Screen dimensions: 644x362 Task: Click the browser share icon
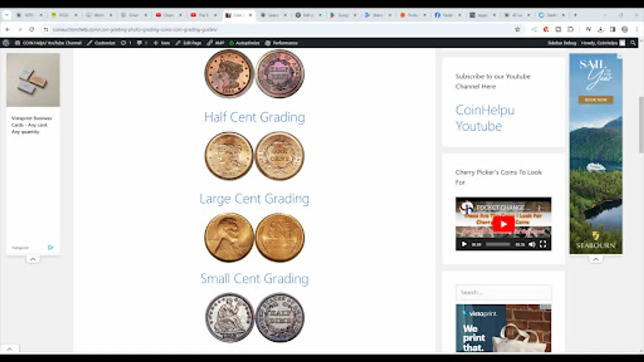click(x=534, y=29)
